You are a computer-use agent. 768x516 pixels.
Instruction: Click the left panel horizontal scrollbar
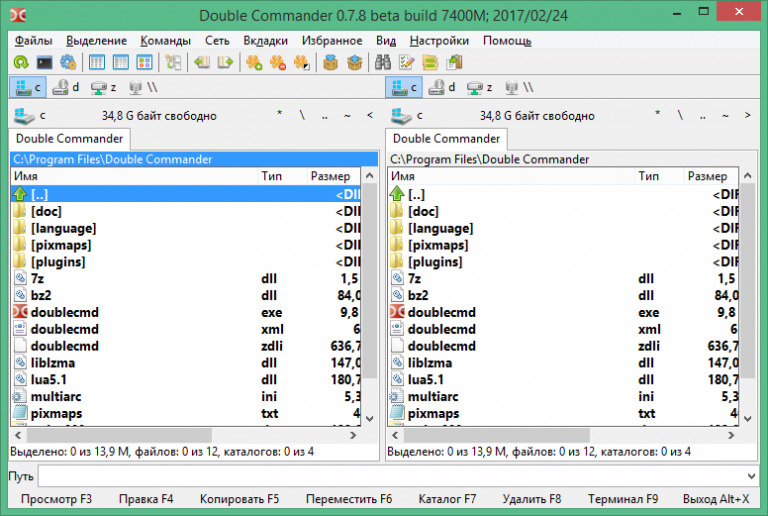pyautogui.click(x=150, y=435)
